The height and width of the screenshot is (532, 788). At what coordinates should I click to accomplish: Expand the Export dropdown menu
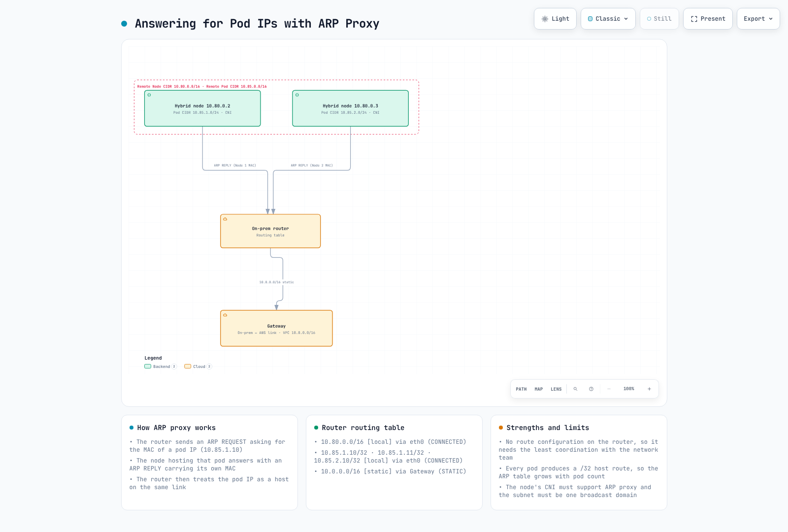758,19
